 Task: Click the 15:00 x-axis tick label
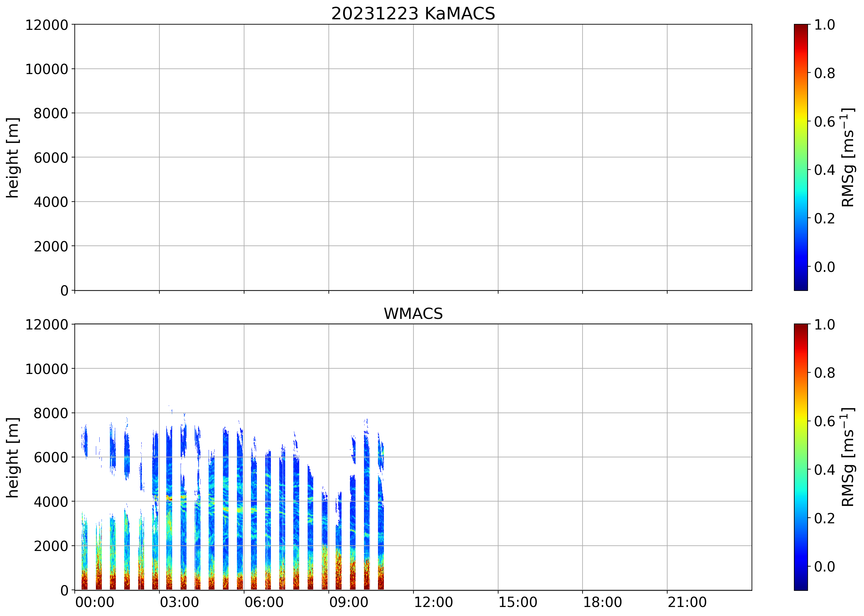pyautogui.click(x=518, y=602)
